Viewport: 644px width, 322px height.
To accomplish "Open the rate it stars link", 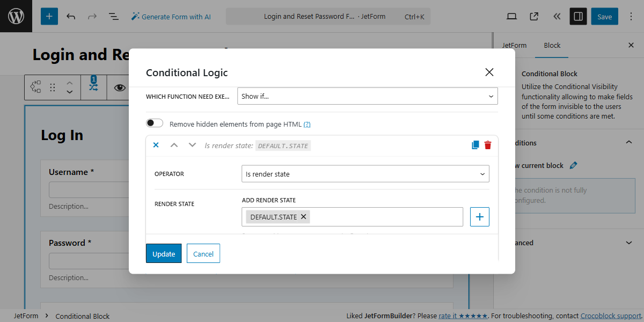I will coord(463,316).
